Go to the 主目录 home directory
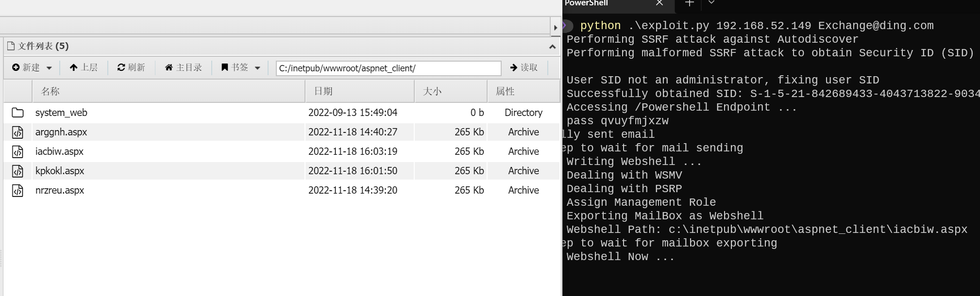The height and width of the screenshot is (296, 980). click(184, 67)
